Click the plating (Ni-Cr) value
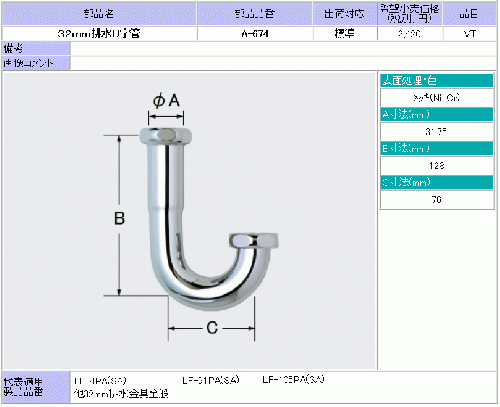Screen dimensions: 500x407 [x=437, y=98]
